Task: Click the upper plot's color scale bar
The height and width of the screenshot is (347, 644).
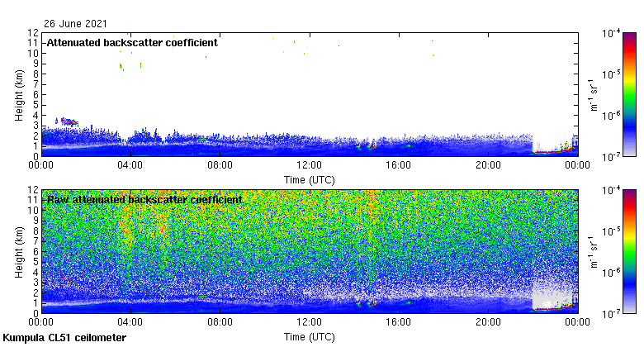Action: (629, 94)
